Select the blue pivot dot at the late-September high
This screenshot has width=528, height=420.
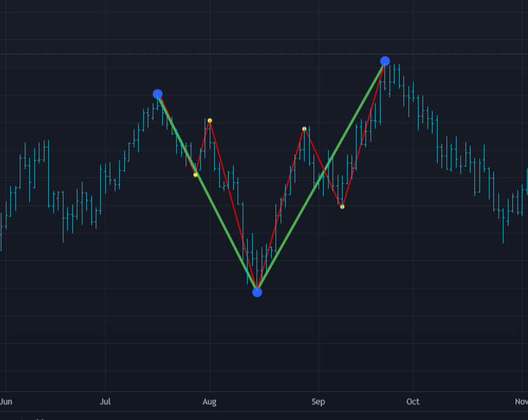pyautogui.click(x=385, y=61)
